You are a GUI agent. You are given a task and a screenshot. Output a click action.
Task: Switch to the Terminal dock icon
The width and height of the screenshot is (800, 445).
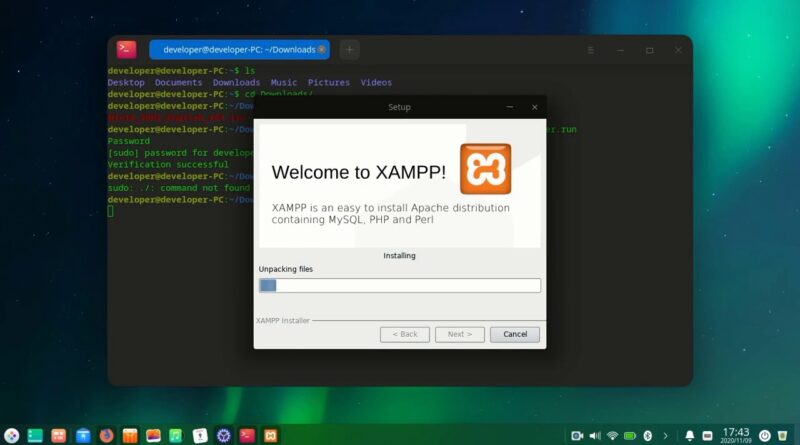click(x=247, y=436)
